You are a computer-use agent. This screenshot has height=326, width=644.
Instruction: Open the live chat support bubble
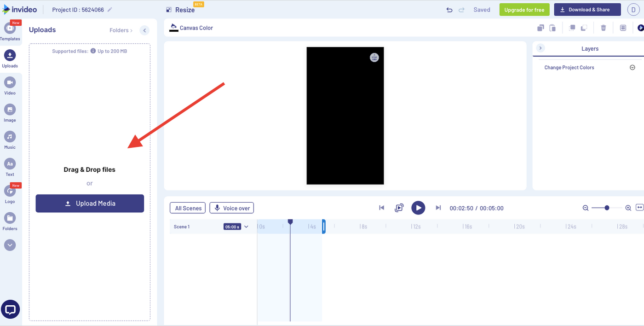tap(10, 309)
